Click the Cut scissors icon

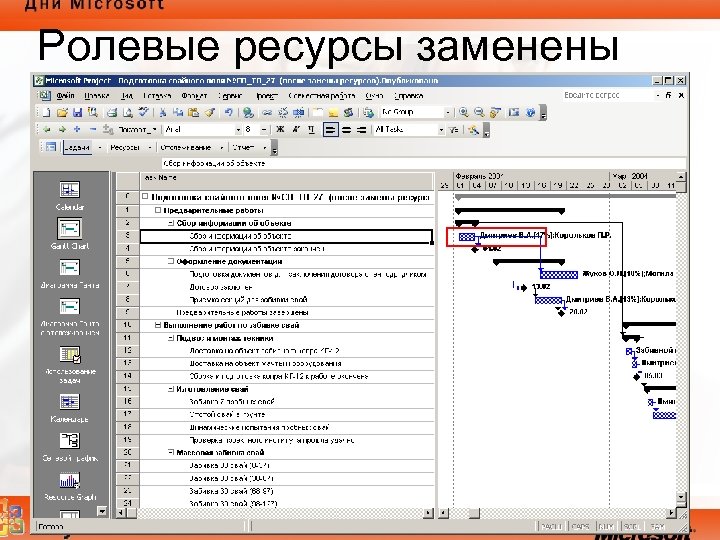pos(163,112)
